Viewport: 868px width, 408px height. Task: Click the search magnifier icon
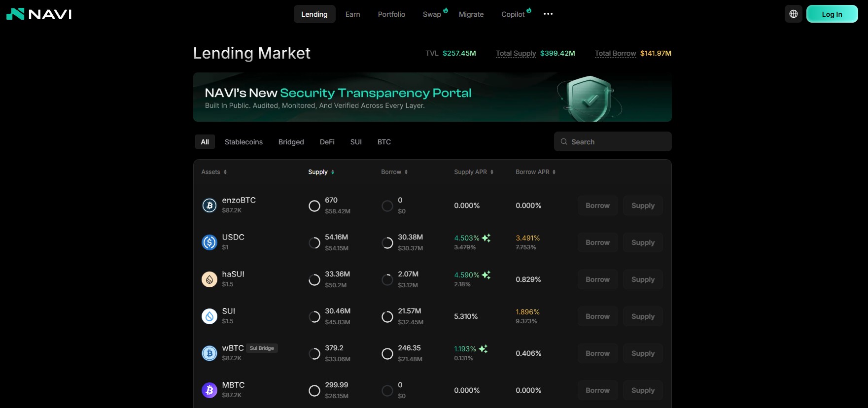tap(564, 141)
